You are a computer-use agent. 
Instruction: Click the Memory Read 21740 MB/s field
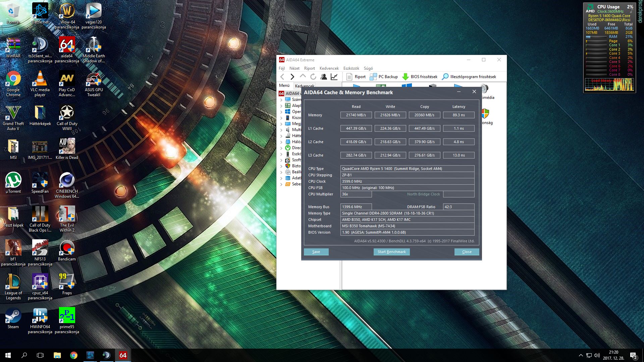coord(356,115)
